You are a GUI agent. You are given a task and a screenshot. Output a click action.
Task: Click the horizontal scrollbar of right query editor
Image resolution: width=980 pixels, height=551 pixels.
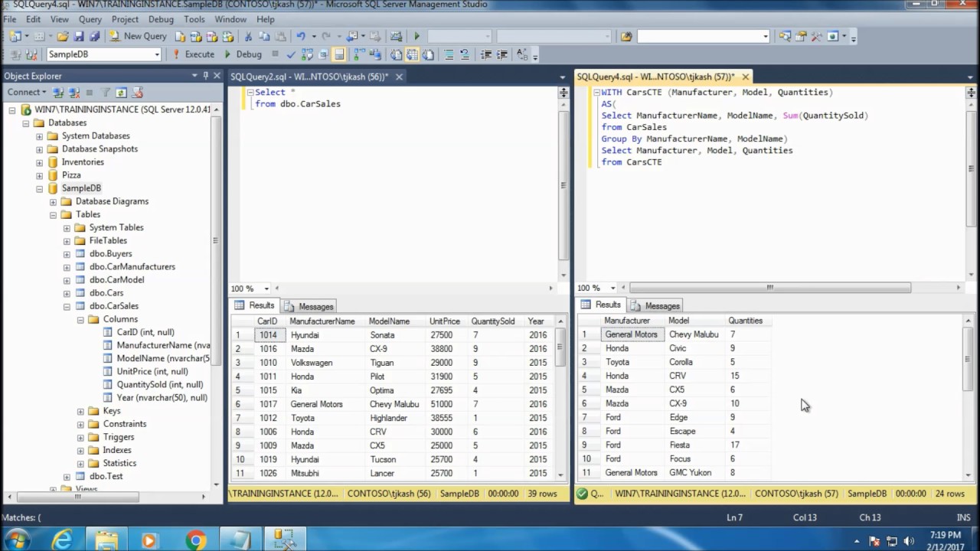click(770, 288)
